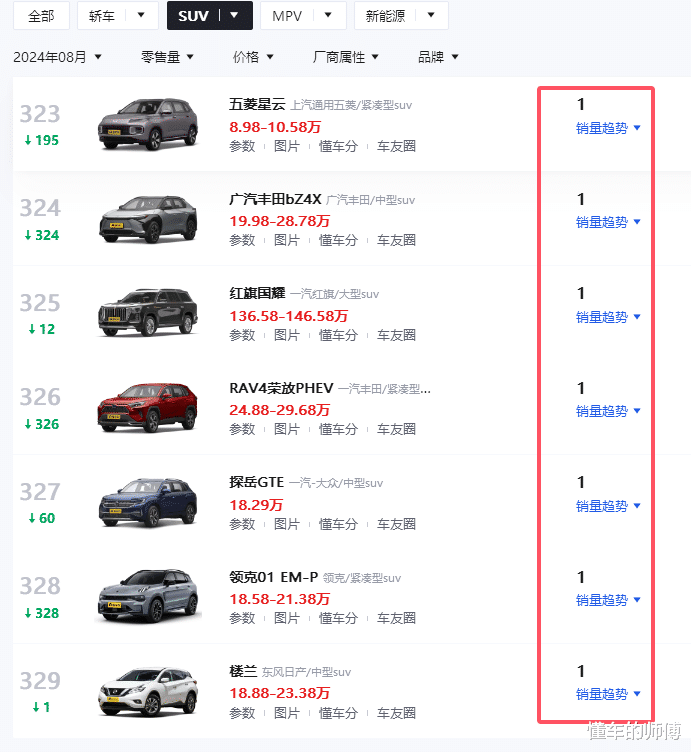Image resolution: width=691 pixels, height=752 pixels.
Task: Open the 探岳GTE car title
Action: [x=257, y=482]
